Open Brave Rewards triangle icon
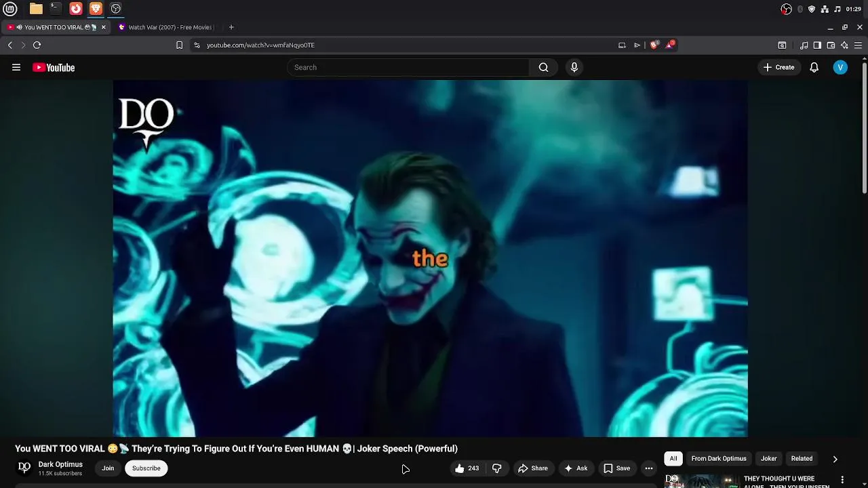The width and height of the screenshot is (868, 488). 670,45
